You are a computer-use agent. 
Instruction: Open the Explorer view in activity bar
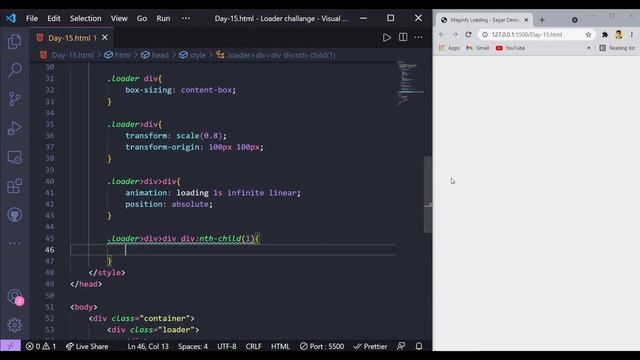click(x=15, y=42)
